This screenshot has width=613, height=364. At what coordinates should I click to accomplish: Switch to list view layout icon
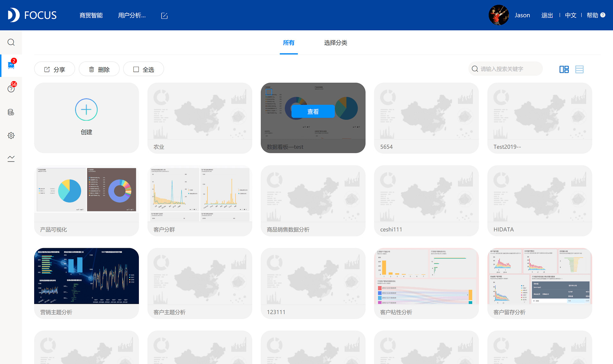579,68
